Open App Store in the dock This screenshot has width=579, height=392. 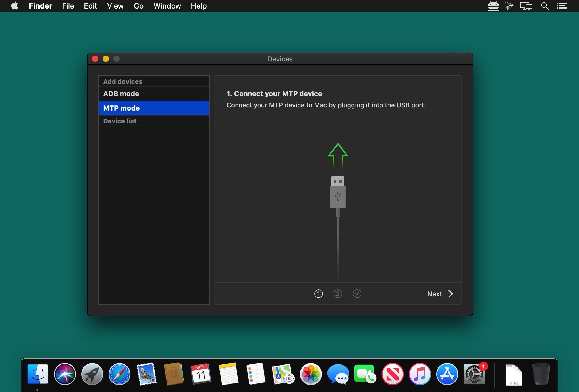coord(447,374)
